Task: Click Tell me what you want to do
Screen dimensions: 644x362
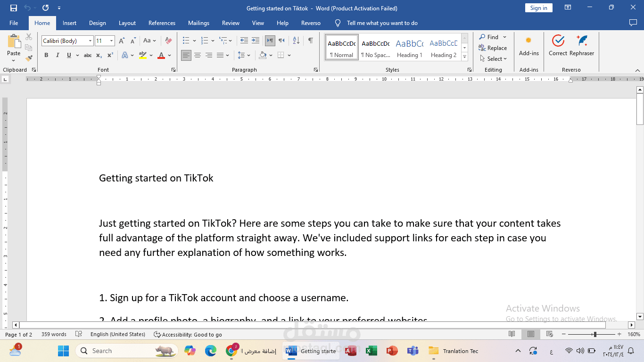Action: 382,23
